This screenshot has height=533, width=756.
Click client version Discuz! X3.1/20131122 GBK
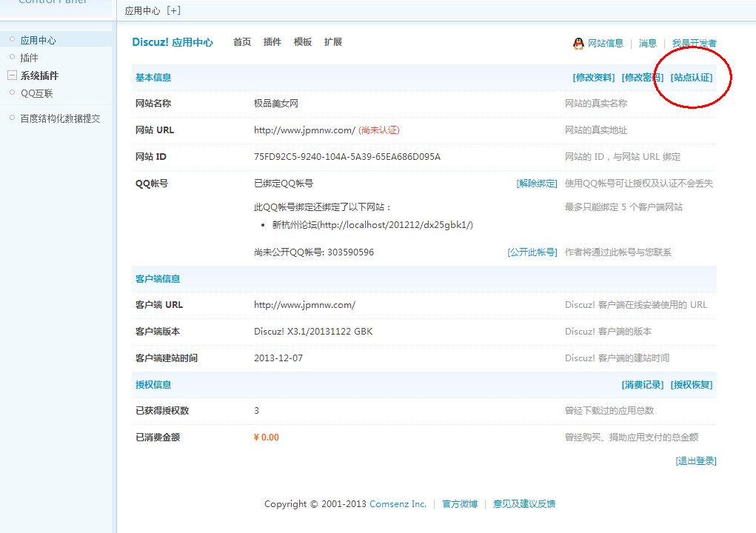tap(313, 332)
